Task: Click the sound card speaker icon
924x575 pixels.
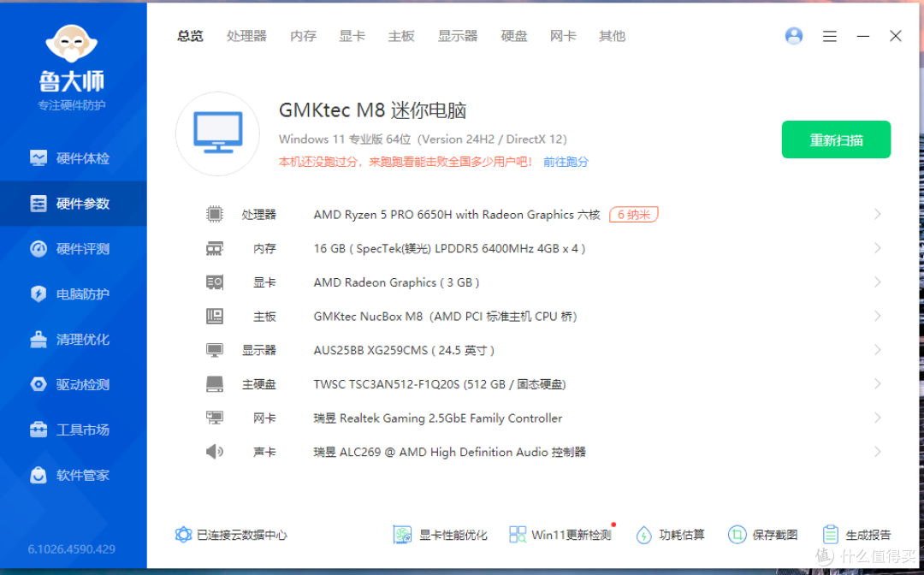Action: 215,453
